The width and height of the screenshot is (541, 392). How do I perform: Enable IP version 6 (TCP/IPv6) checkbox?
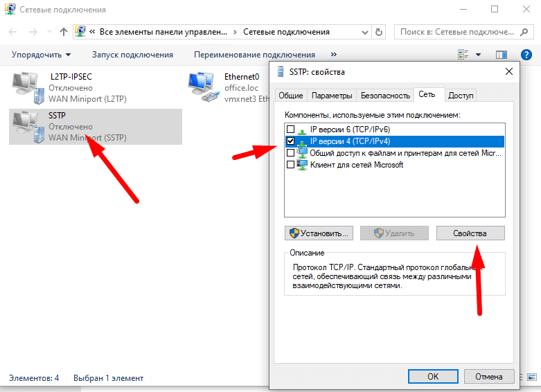pos(290,130)
